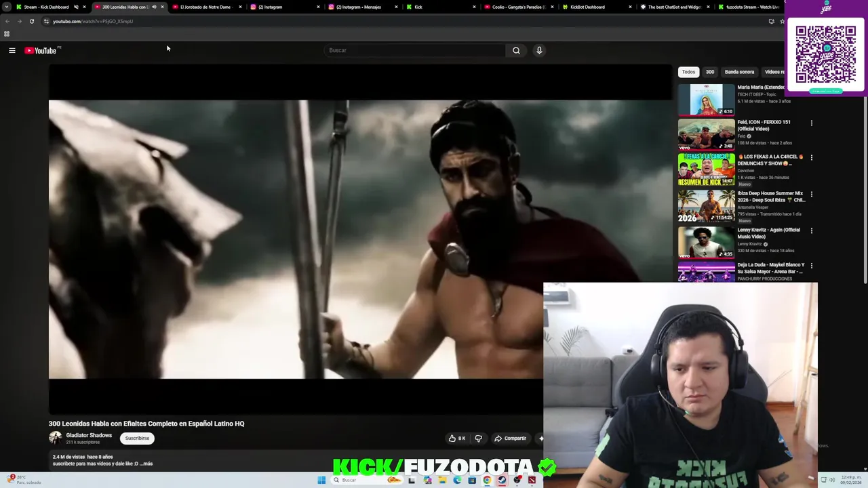Viewport: 868px width, 488px height.
Task: Open the YouTube hamburger guide menu
Action: [x=12, y=50]
